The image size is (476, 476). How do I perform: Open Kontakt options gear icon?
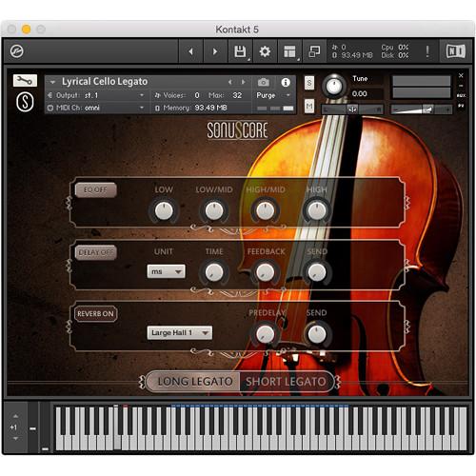point(265,51)
